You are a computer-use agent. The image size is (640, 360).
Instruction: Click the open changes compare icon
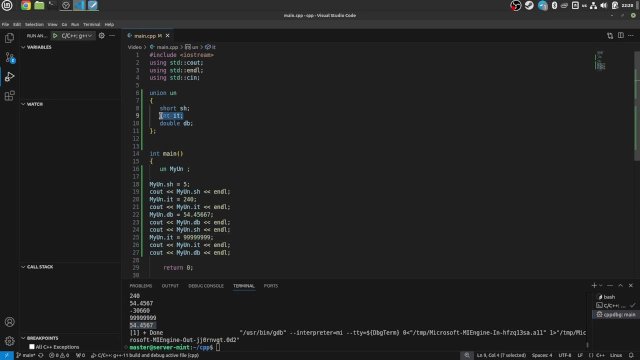click(x=610, y=36)
